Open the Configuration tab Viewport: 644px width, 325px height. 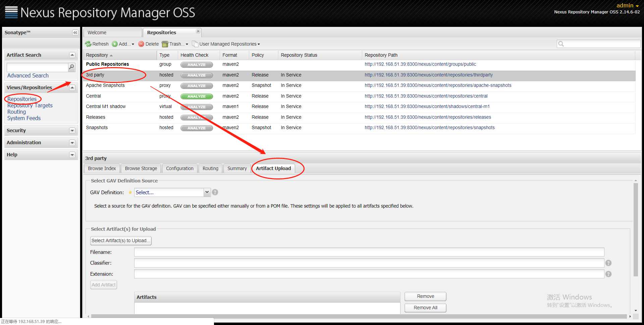[180, 168]
